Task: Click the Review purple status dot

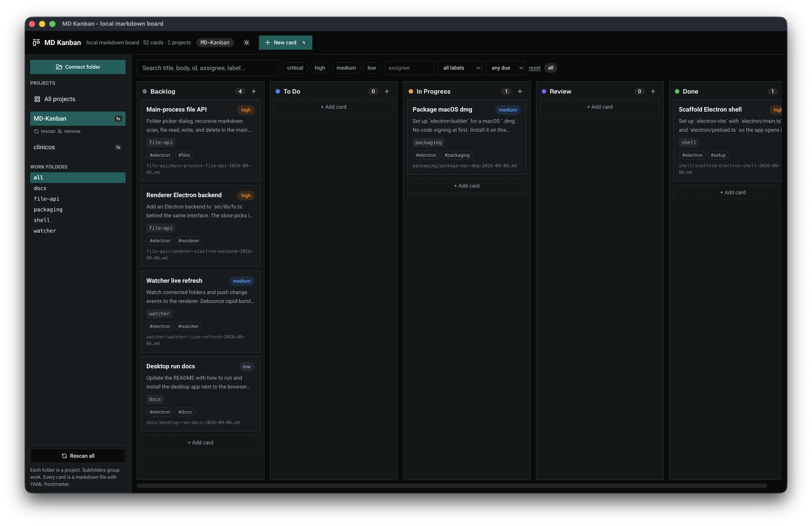Action: coord(544,91)
